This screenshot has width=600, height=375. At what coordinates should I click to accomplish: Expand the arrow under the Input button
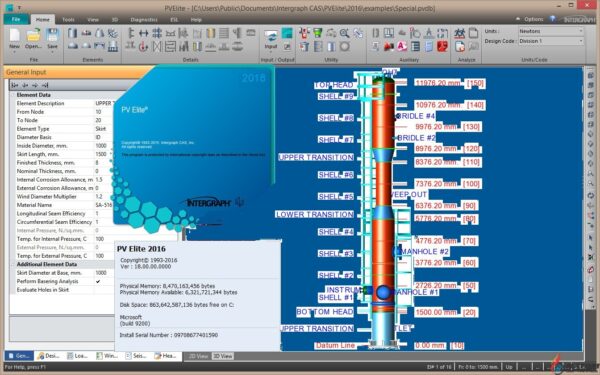(x=271, y=52)
